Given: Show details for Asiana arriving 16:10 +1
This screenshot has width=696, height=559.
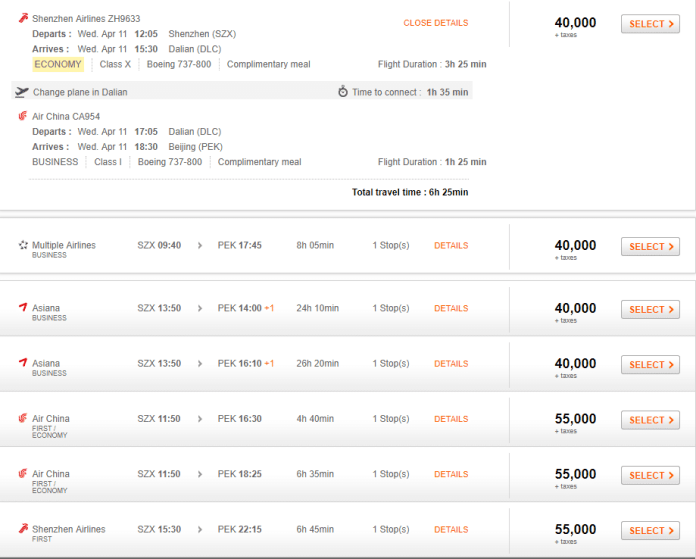Looking at the screenshot, I should 451,364.
